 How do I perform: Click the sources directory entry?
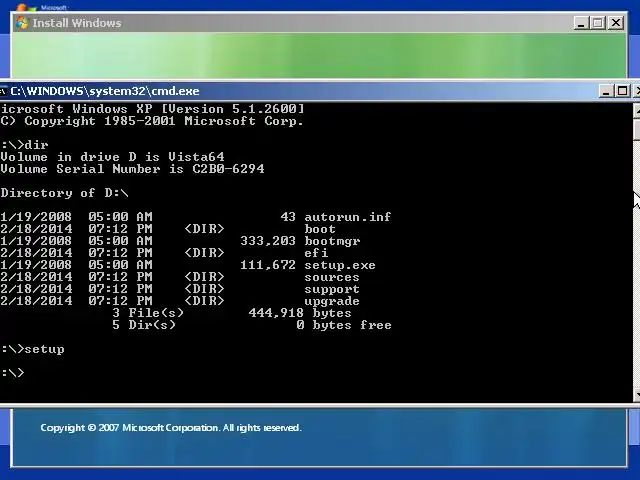point(332,277)
